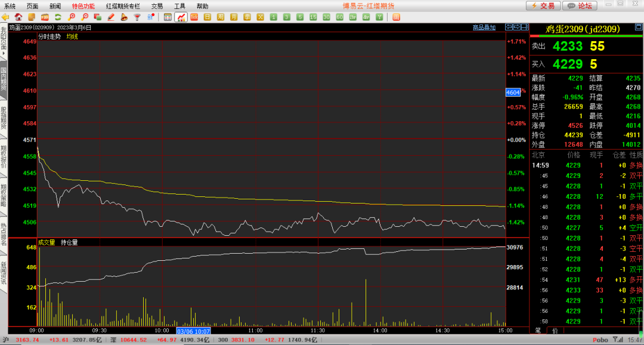Click the yellow back arrow icon
644x345 pixels.
pyautogui.click(x=7, y=17)
